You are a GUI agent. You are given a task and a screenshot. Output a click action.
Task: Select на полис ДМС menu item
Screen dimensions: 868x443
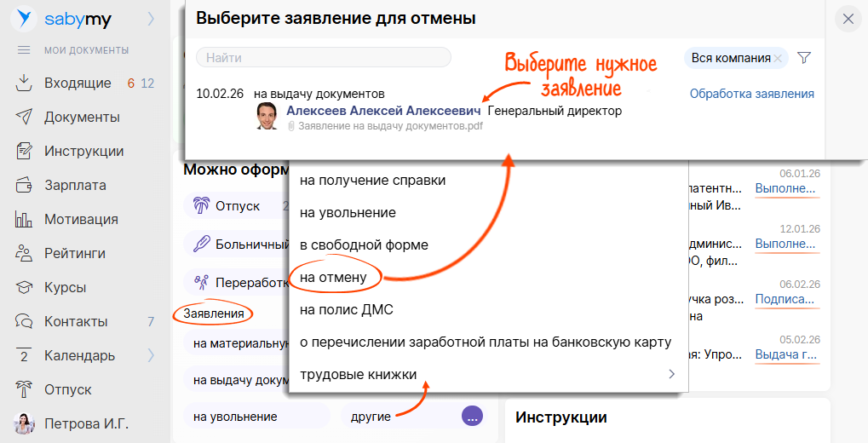click(x=346, y=309)
